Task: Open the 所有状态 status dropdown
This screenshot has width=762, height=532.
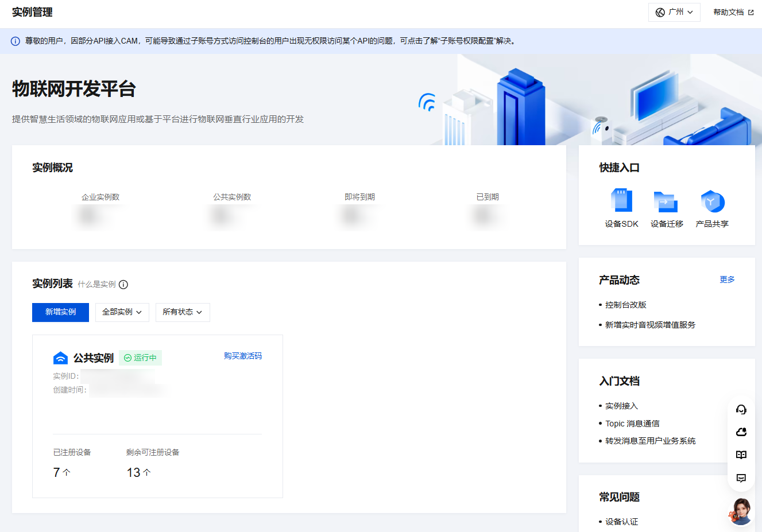Action: pyautogui.click(x=183, y=312)
